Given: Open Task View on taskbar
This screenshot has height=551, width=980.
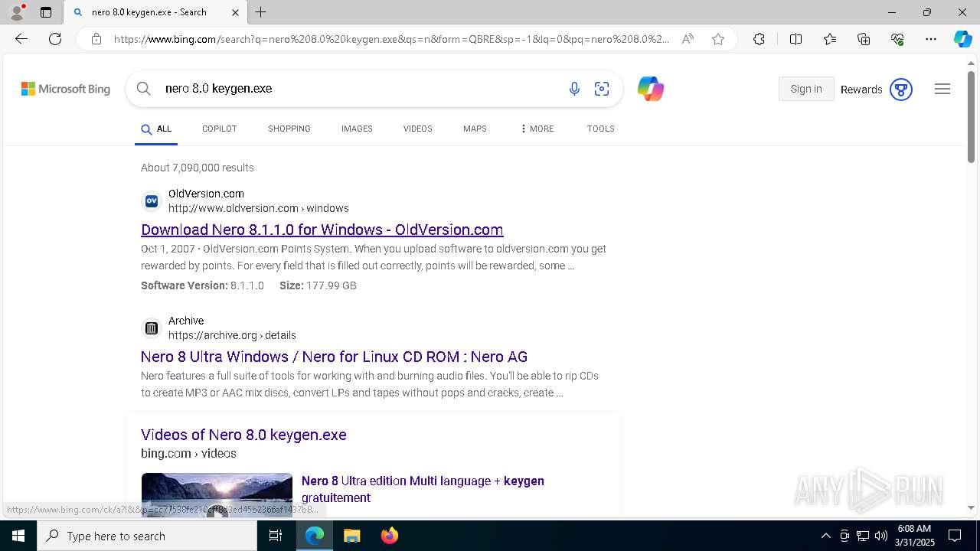Looking at the screenshot, I should [276, 536].
